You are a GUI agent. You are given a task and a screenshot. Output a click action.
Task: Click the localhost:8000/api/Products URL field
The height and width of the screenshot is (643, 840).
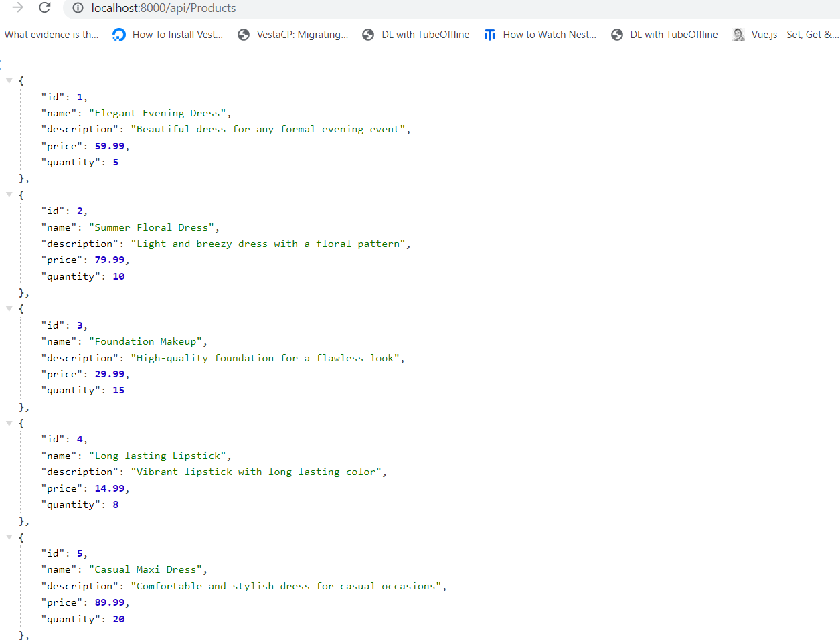click(x=163, y=8)
